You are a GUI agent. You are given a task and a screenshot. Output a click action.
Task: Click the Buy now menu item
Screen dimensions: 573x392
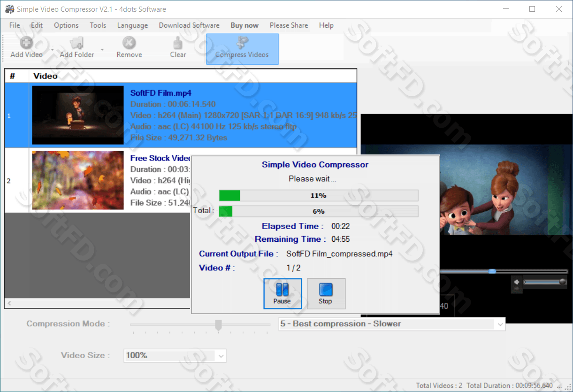(244, 25)
